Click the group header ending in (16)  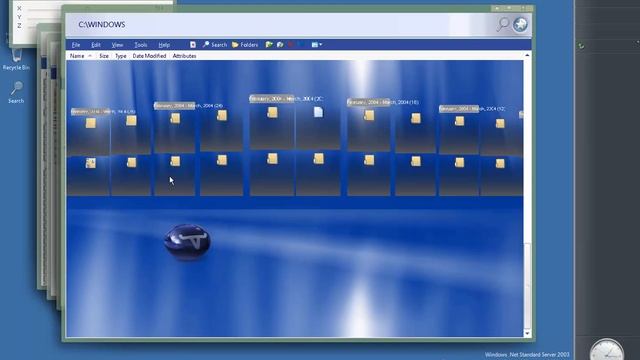(382, 102)
